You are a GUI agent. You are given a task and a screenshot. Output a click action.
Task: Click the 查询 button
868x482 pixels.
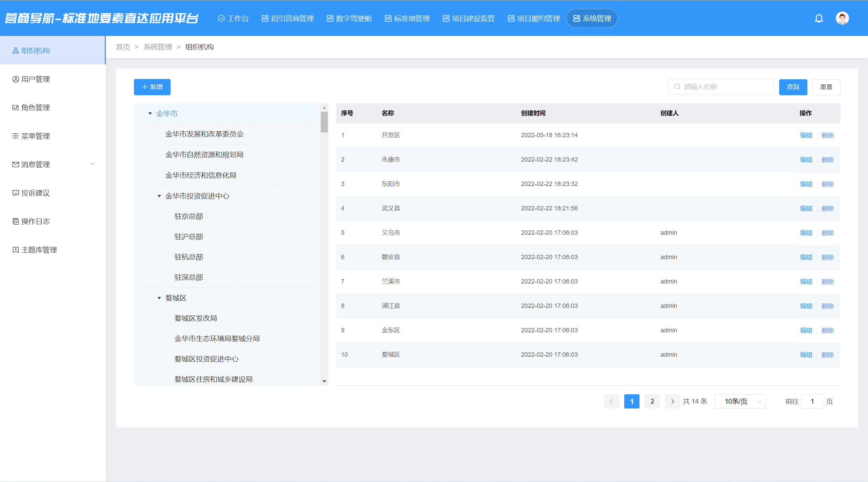793,87
